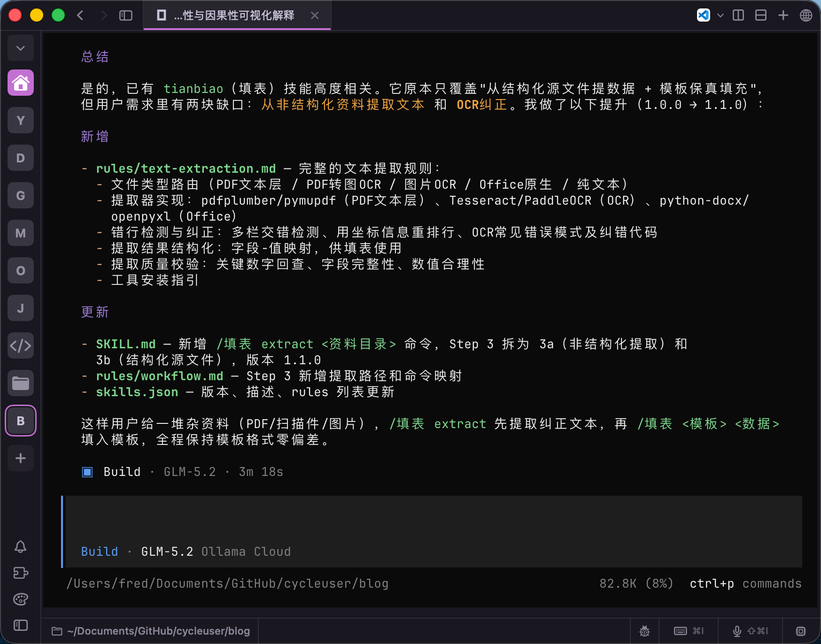Screen dimensions: 821x644
Task: Click the /Users/fred/Documents/GitHub/cycleuser/blog path text
Action: click(227, 583)
